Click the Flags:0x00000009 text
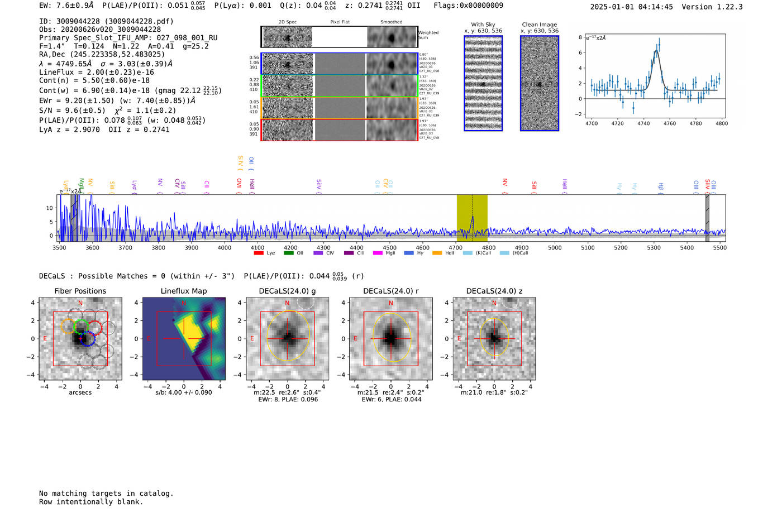This screenshot has width=782, height=532. 468,6
